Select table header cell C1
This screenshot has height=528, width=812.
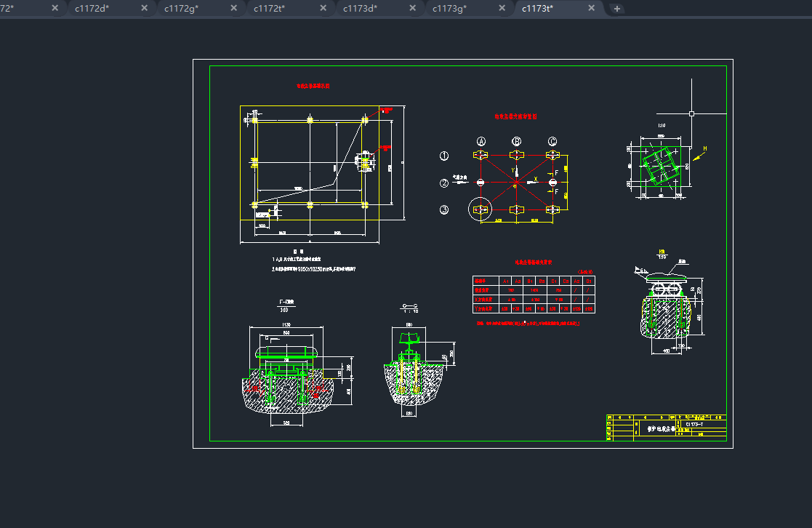(554, 281)
